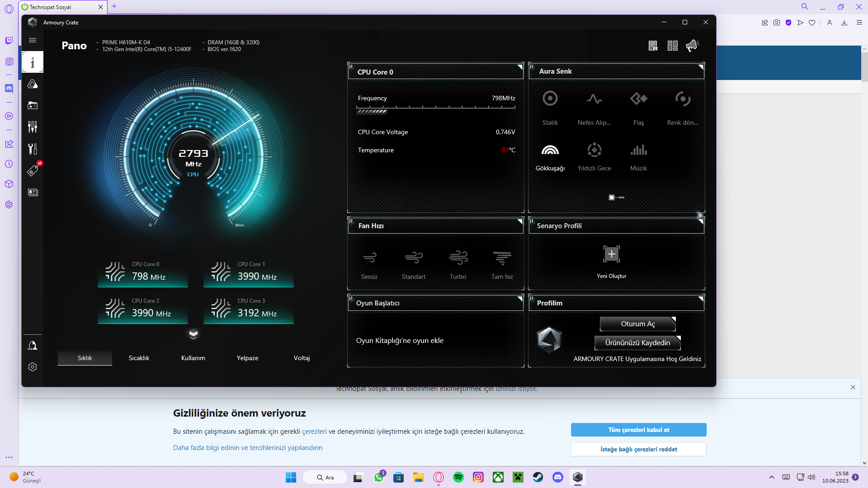Click the Aura Senk page indicator
Viewport: 868px width, 488px height.
coord(612,197)
